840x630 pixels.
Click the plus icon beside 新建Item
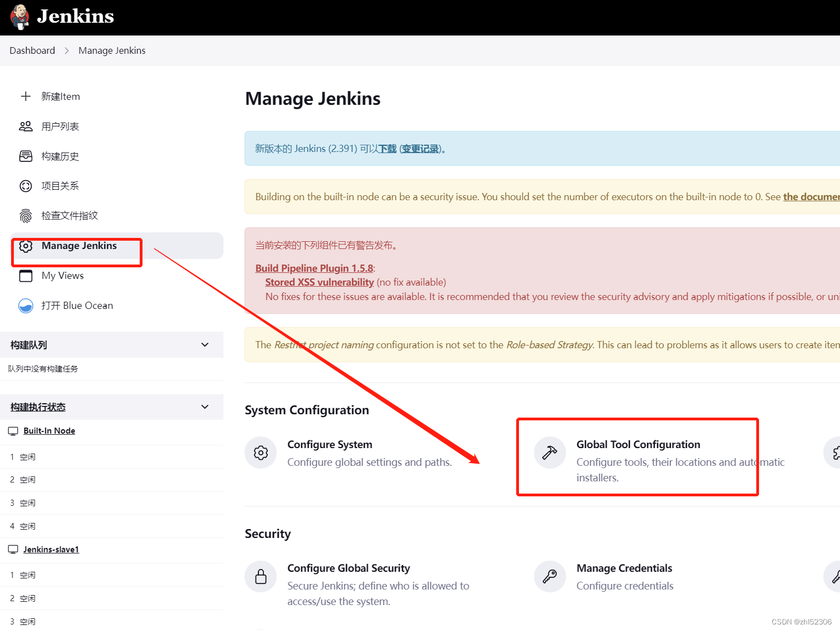[x=26, y=96]
